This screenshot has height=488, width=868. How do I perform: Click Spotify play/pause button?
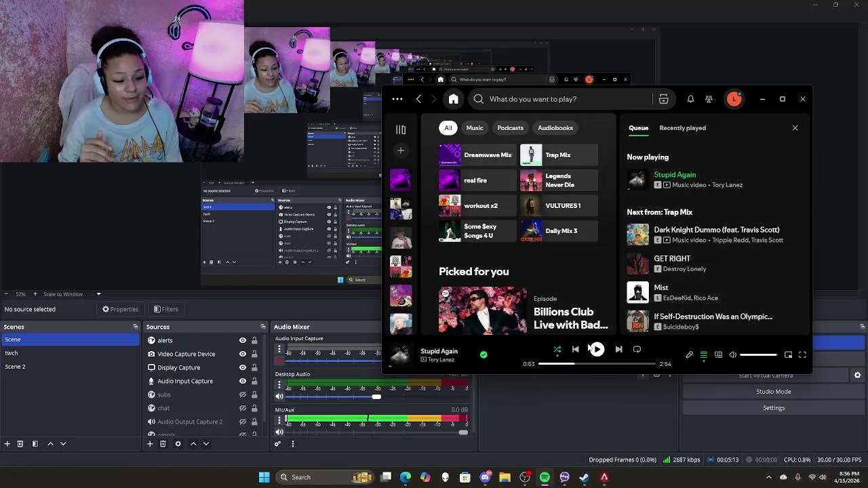(x=596, y=349)
